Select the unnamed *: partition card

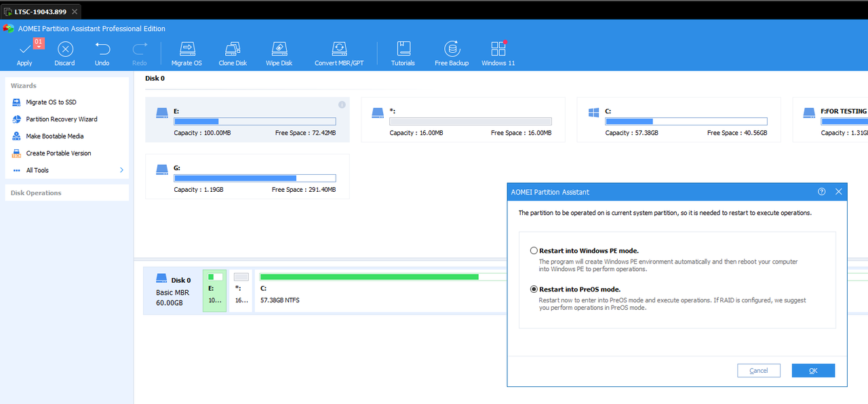pyautogui.click(x=463, y=120)
